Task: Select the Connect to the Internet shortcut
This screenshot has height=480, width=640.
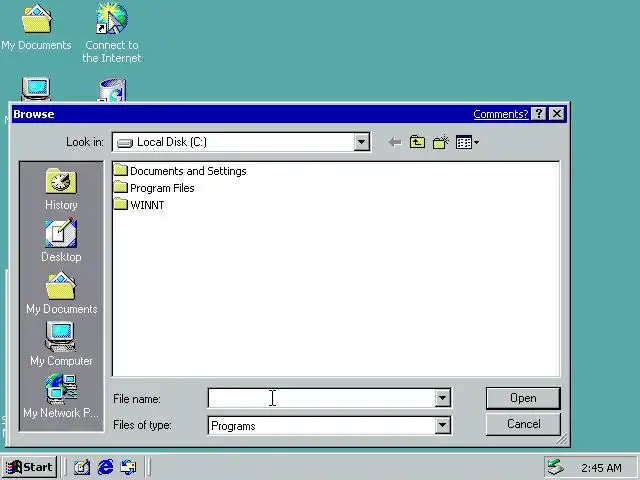Action: 112,33
